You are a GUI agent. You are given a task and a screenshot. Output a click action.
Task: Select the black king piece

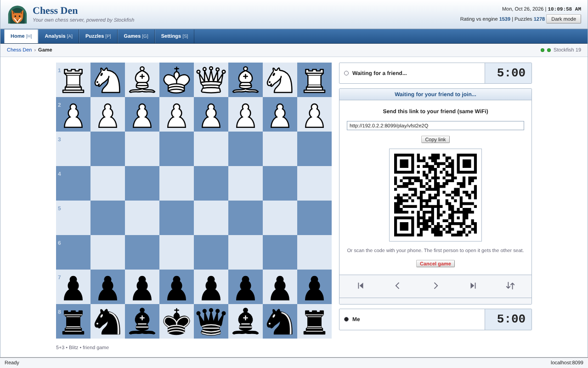pyautogui.click(x=176, y=321)
